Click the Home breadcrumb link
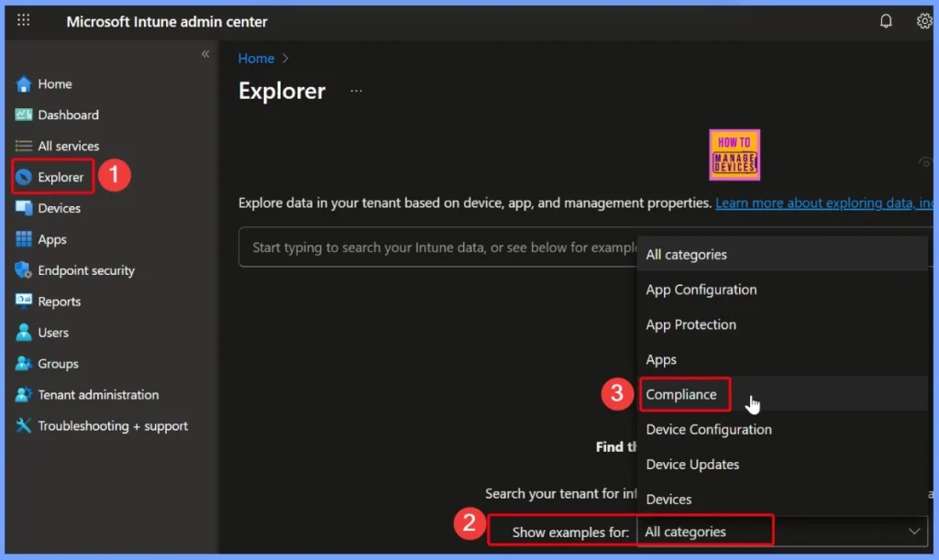Image resolution: width=939 pixels, height=560 pixels. [x=257, y=59]
